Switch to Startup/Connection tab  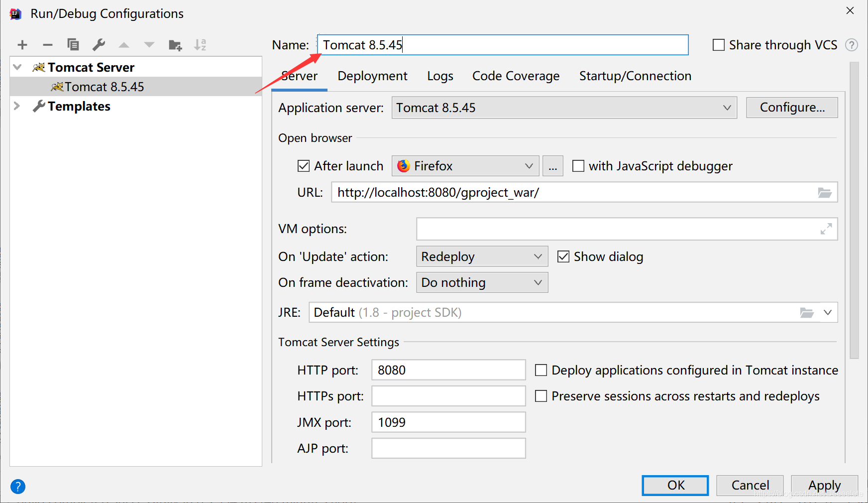point(635,76)
